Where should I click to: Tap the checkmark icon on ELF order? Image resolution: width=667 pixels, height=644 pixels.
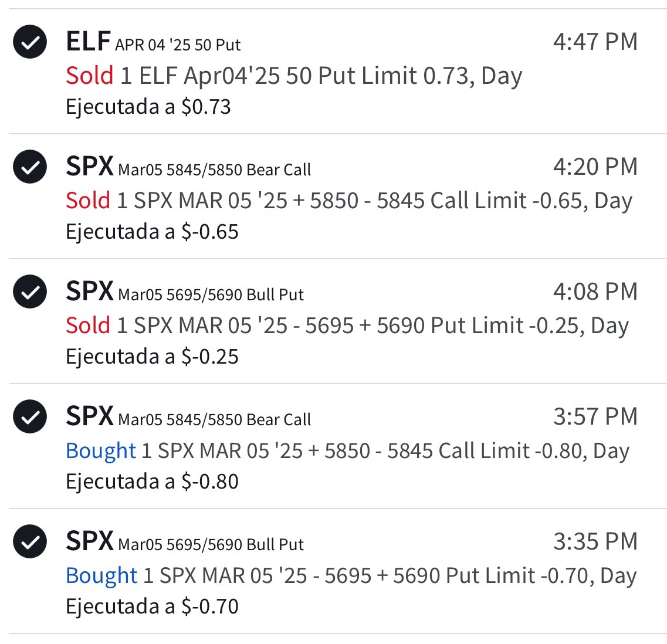click(30, 42)
